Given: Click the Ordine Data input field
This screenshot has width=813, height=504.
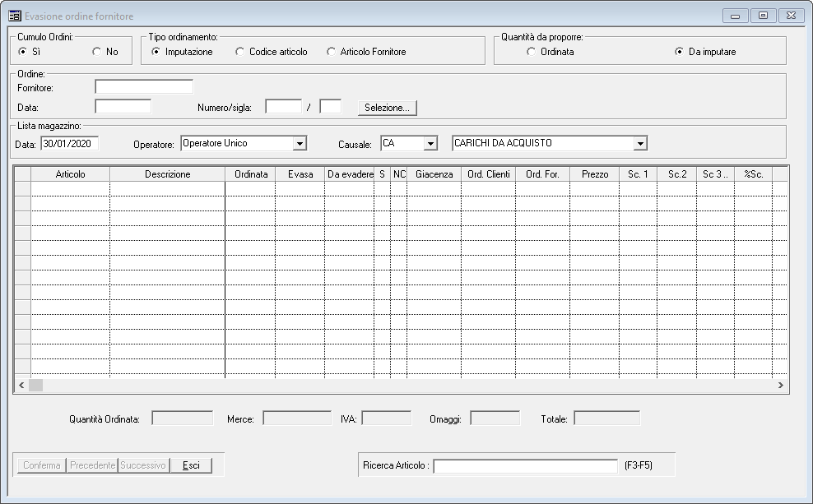Looking at the screenshot, I should 123,106.
